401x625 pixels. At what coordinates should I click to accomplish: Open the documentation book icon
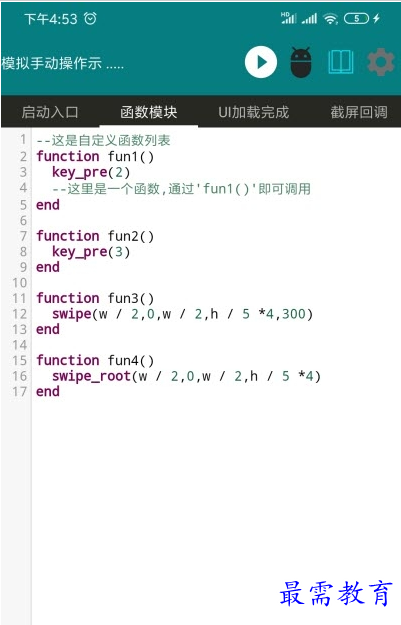click(x=340, y=62)
